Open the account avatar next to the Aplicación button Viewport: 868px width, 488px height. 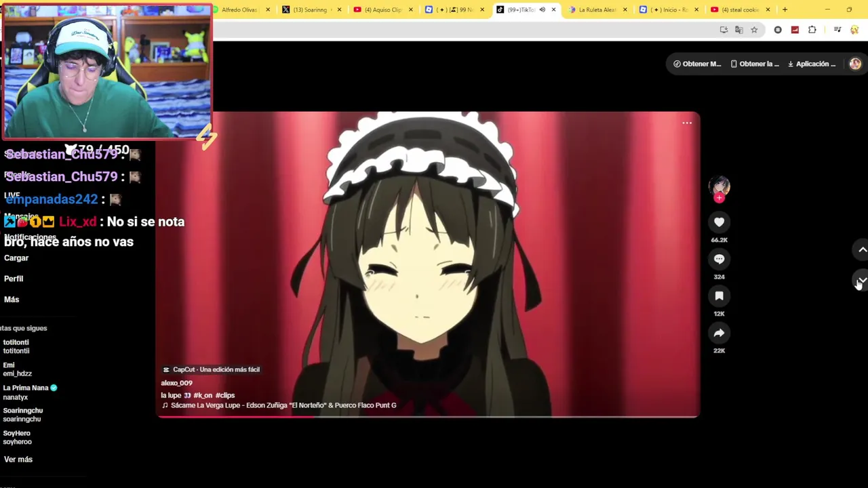(x=855, y=64)
